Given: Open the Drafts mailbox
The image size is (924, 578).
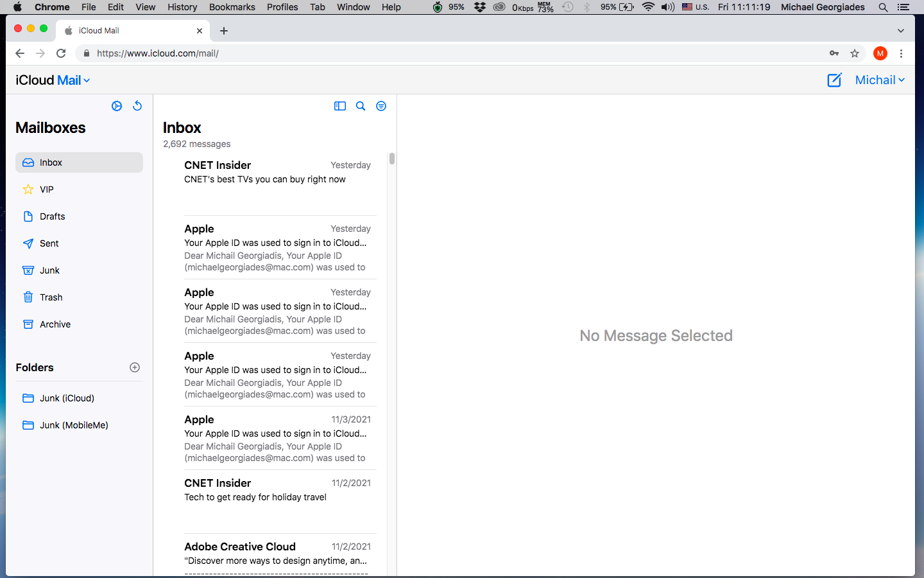Looking at the screenshot, I should point(79,216).
